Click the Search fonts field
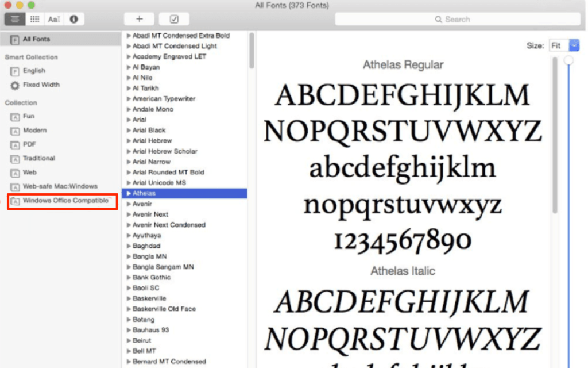This screenshot has width=588, height=368. point(458,19)
